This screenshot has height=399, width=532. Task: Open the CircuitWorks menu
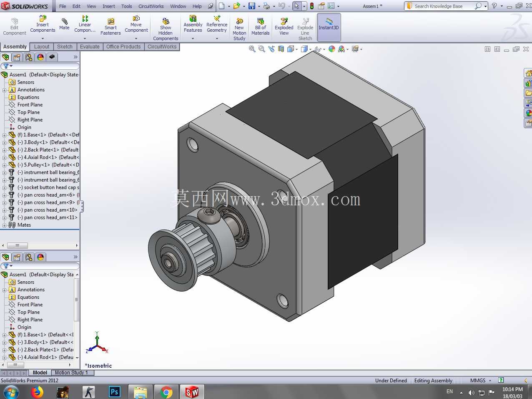point(151,6)
